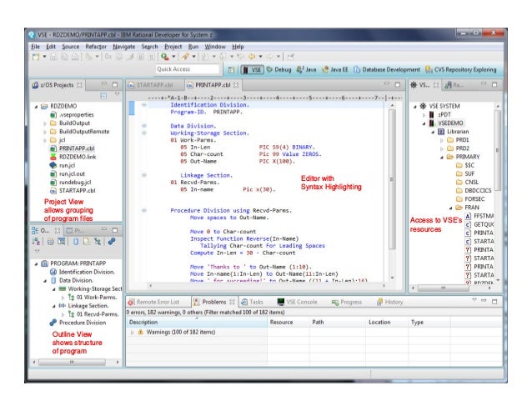Click the Location column header

point(387,322)
